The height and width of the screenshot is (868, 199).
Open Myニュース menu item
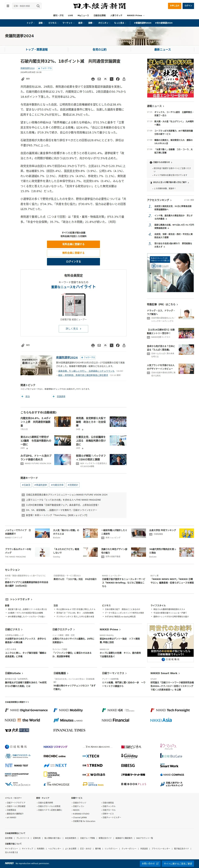pos(83,16)
